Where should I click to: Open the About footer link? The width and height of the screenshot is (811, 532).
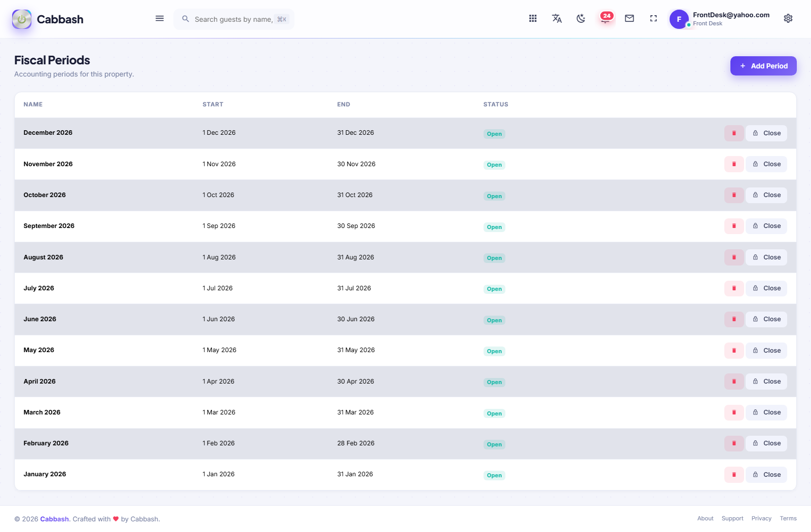[x=705, y=518]
